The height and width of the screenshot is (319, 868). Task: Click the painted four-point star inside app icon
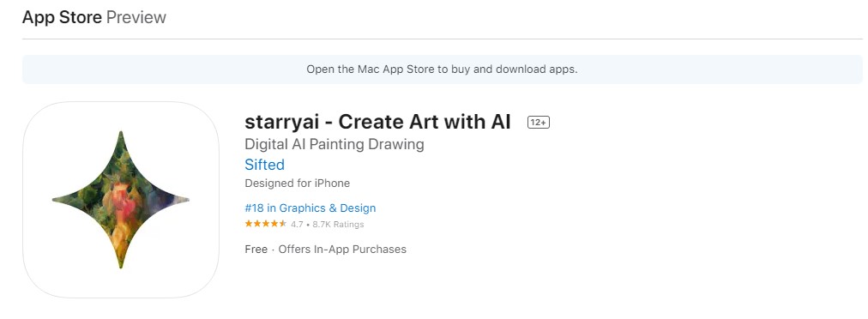click(x=121, y=199)
